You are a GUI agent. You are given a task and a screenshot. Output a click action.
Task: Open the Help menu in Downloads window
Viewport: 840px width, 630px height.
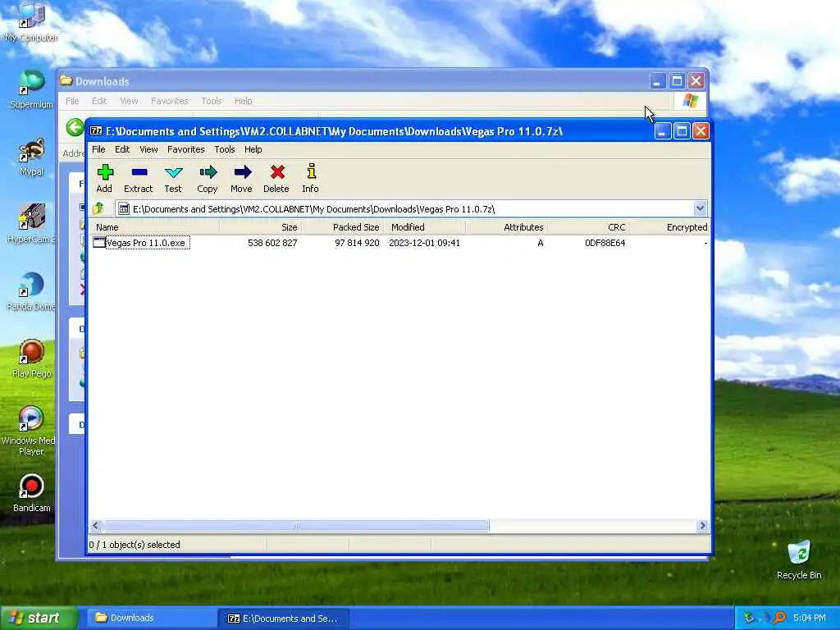(x=243, y=101)
